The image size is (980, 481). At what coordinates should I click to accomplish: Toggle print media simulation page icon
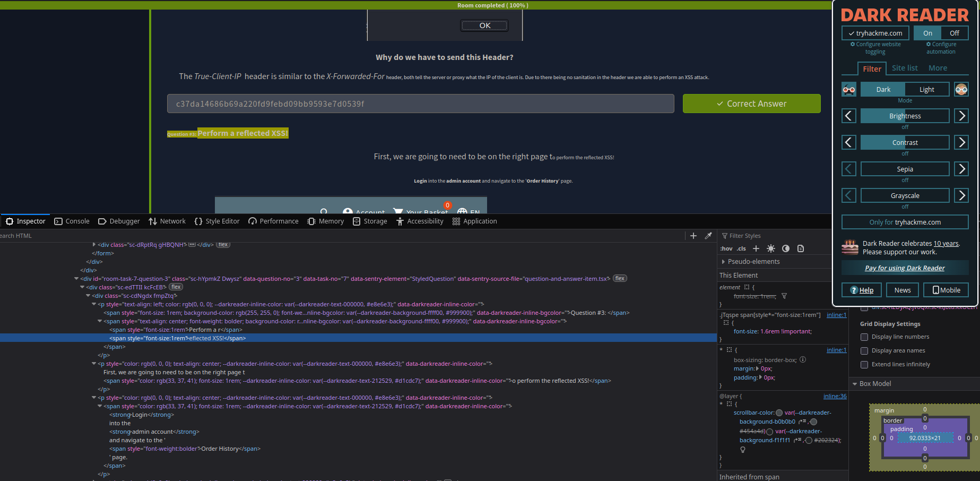point(801,248)
